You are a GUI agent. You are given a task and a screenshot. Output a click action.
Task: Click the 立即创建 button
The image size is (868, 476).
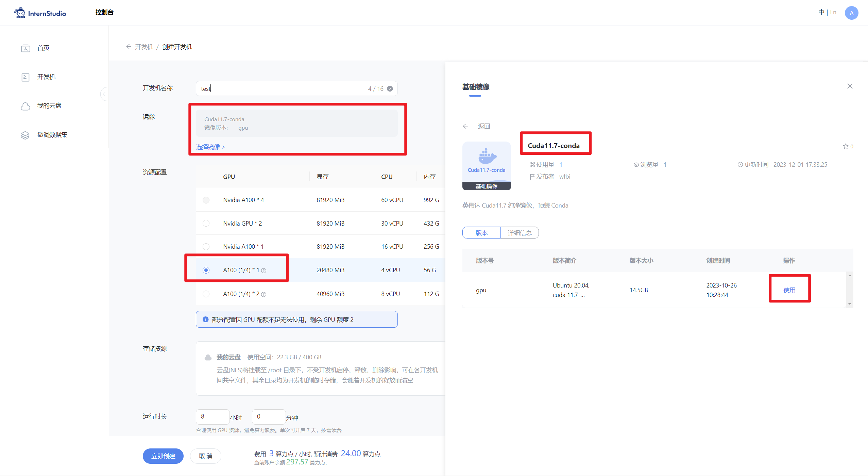pos(163,456)
